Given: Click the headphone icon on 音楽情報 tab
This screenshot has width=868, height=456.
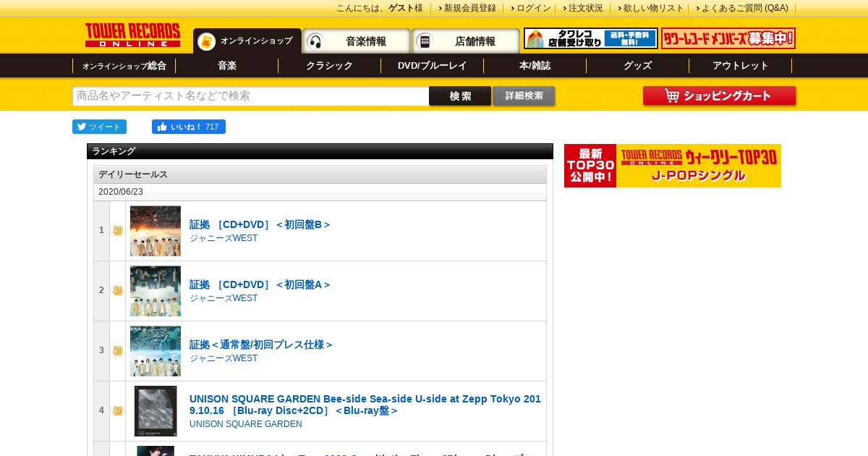Looking at the screenshot, I should [x=315, y=41].
